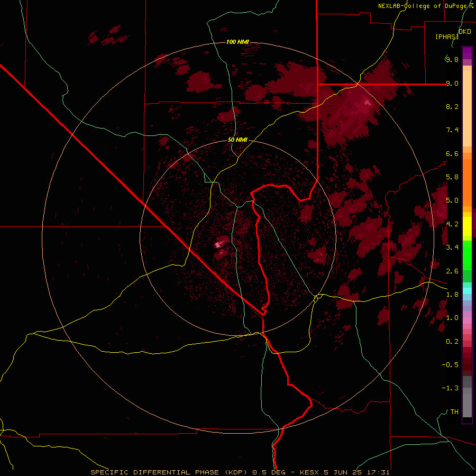Click the 6.6 scale value
This screenshot has width=476, height=476.
coord(452,153)
